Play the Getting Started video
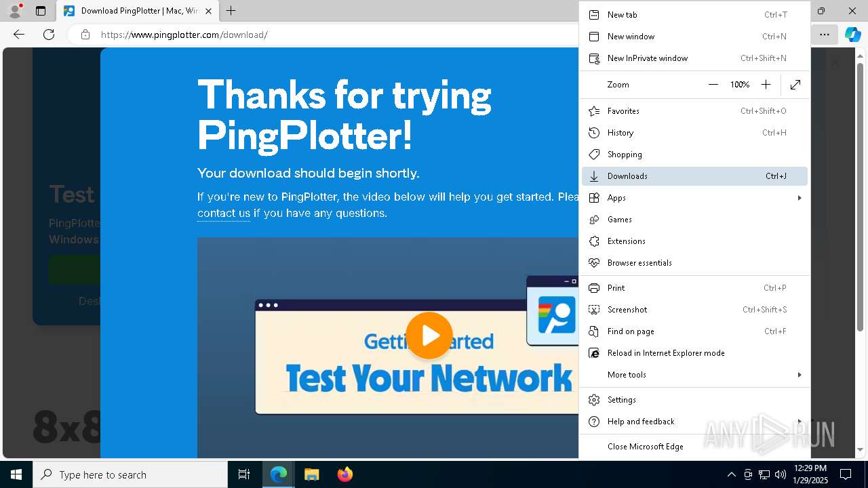Screen dimensions: 868x488 click(x=429, y=335)
